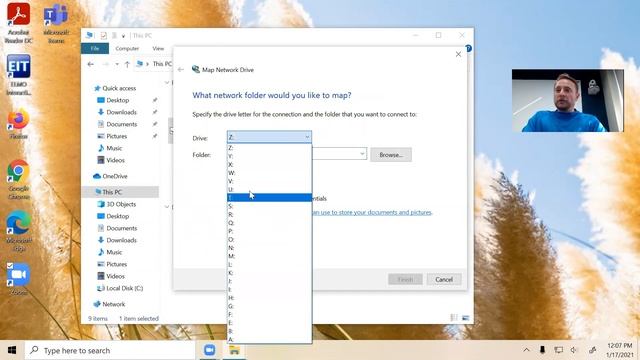Choose drive letter A: from the list
640x360 pixels.
click(269, 339)
